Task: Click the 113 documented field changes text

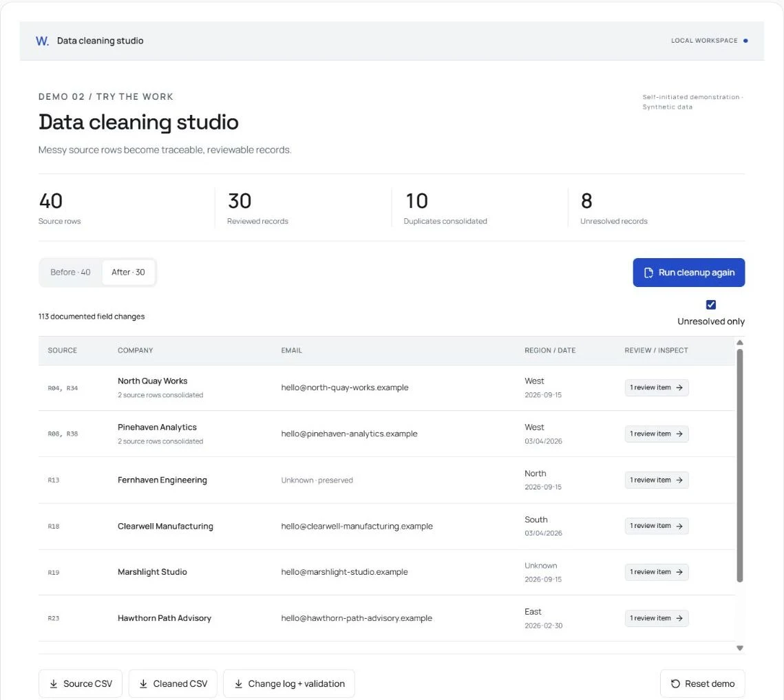Action: 92,317
